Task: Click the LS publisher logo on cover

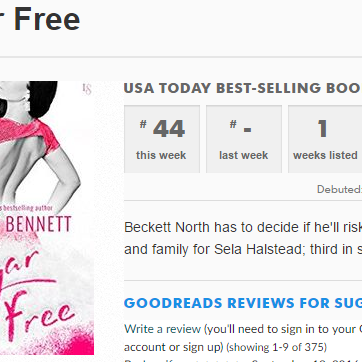Action: pos(87,89)
